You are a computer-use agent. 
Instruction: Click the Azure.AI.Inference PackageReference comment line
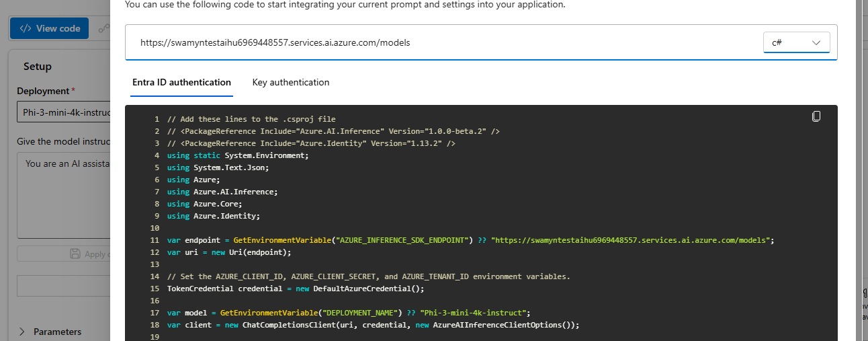point(333,131)
